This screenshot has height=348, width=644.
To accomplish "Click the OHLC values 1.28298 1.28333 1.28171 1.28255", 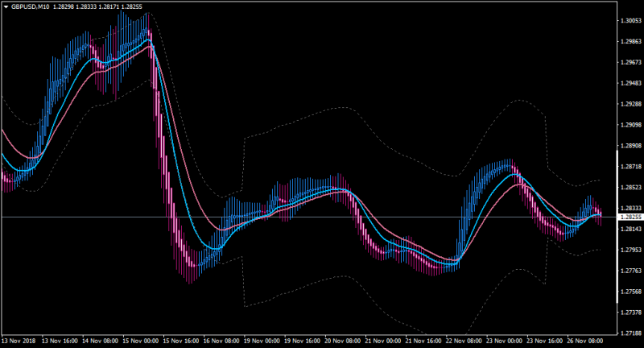I will click(x=97, y=7).
